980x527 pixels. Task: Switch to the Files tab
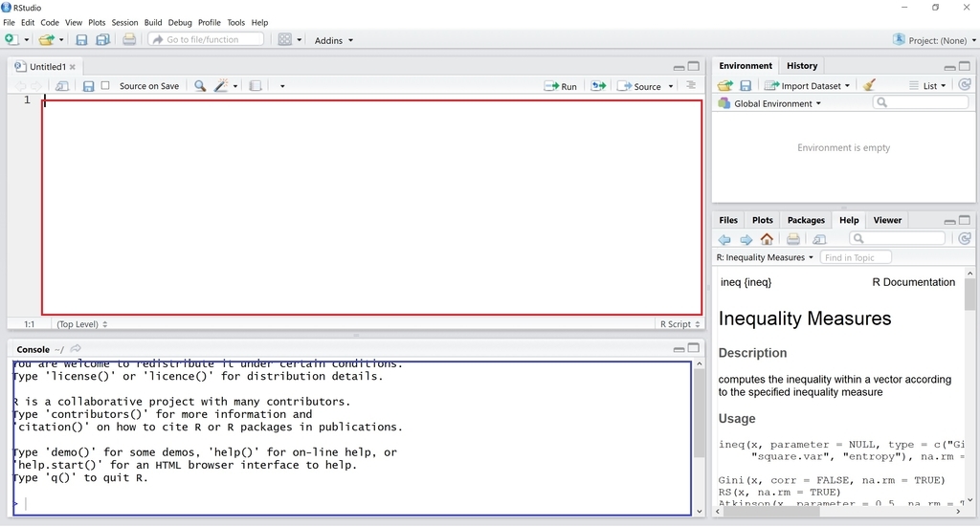click(728, 220)
